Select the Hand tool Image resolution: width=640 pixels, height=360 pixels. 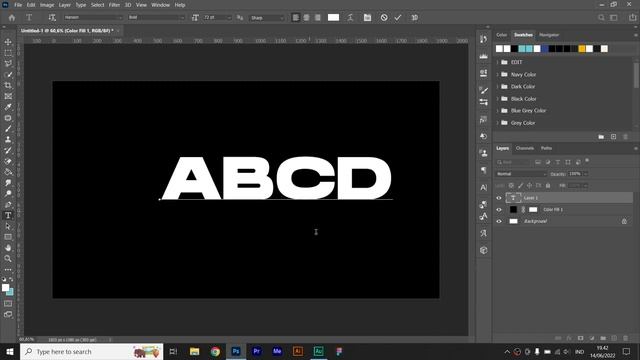coord(8,248)
